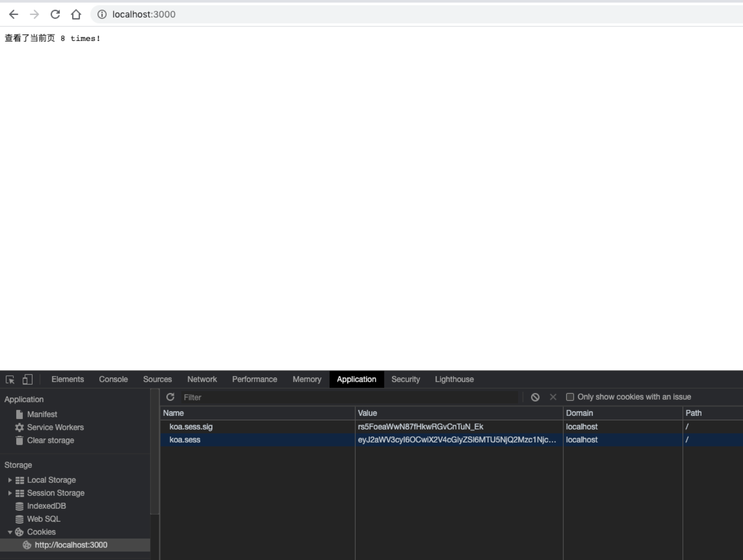This screenshot has width=743, height=560.
Task: Open the Service Workers section
Action: pyautogui.click(x=55, y=427)
